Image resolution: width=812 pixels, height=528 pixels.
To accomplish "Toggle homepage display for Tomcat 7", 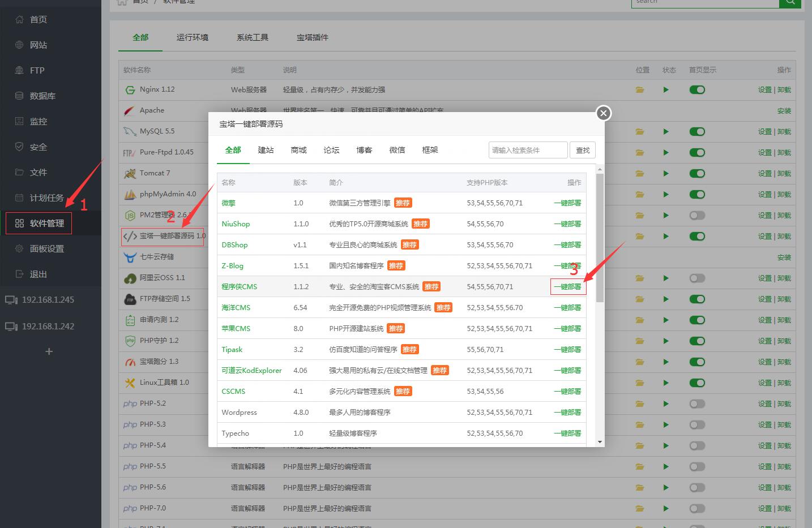I will pyautogui.click(x=697, y=173).
